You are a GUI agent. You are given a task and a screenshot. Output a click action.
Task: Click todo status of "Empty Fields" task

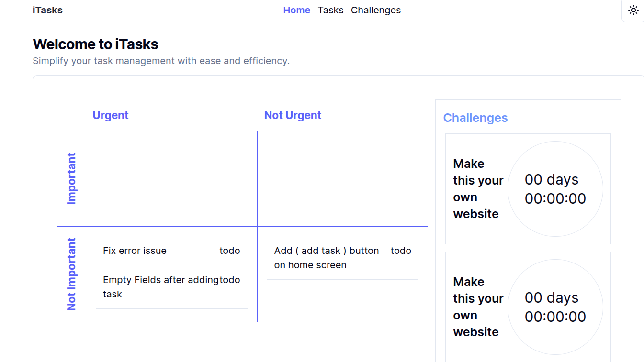point(230,280)
